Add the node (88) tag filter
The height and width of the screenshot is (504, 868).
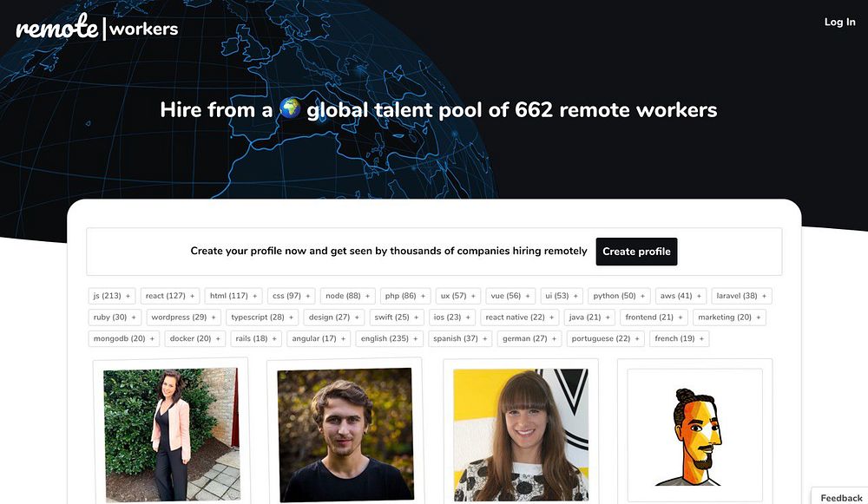pyautogui.click(x=348, y=296)
